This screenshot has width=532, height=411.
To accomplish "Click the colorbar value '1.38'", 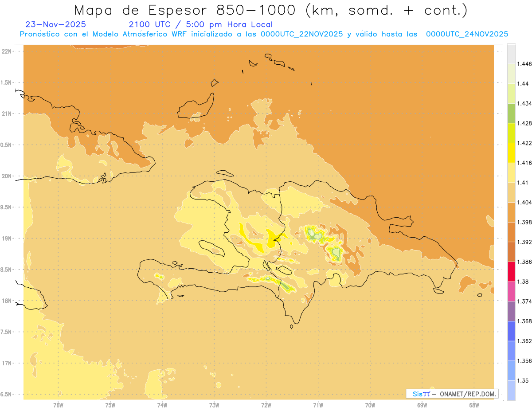I will [524, 282].
